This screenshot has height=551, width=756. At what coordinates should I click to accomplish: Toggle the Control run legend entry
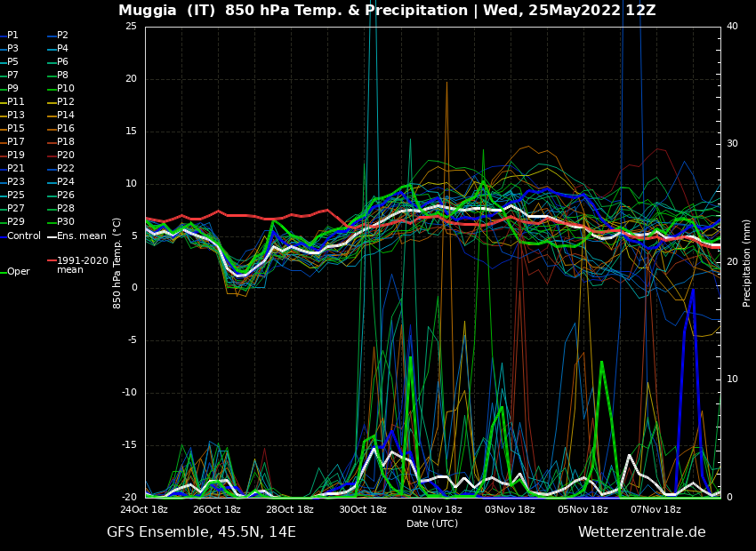[23, 236]
